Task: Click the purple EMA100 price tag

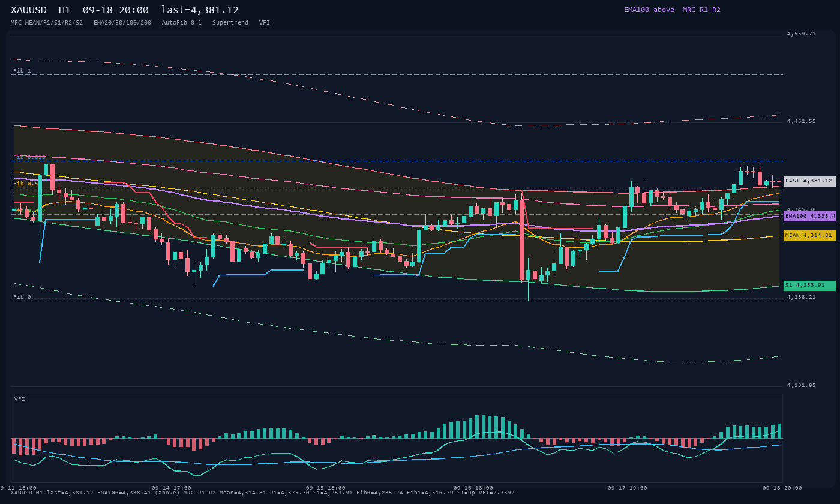Action: tap(809, 216)
